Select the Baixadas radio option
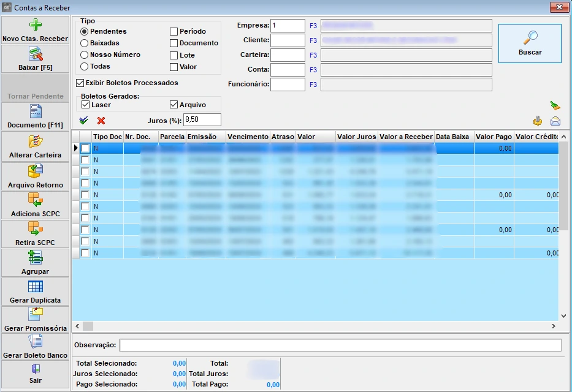Screen dimensions: 572x392 pyautogui.click(x=85, y=43)
